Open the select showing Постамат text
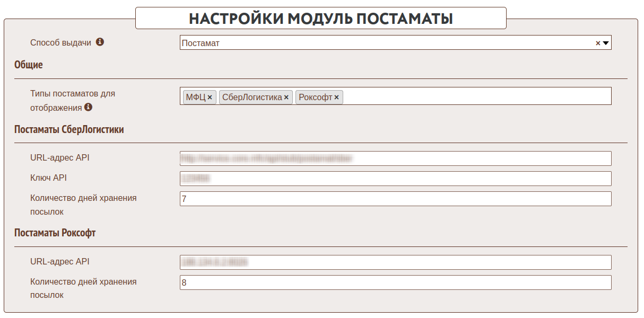Viewport: 644px width, 318px height. click(371, 43)
